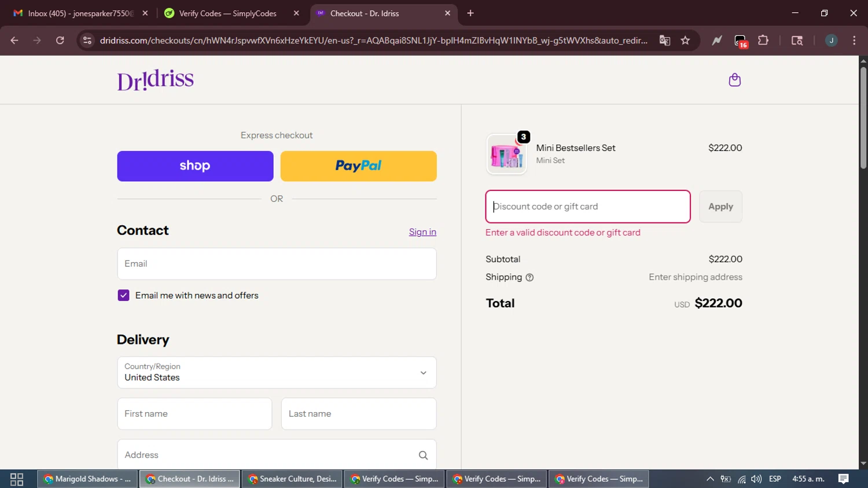The width and height of the screenshot is (868, 488).
Task: Open the Extensions puzzle icon
Action: click(x=763, y=41)
